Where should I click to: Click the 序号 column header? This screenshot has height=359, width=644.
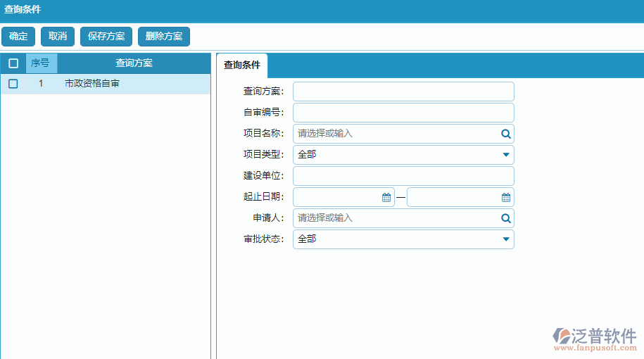tap(40, 63)
